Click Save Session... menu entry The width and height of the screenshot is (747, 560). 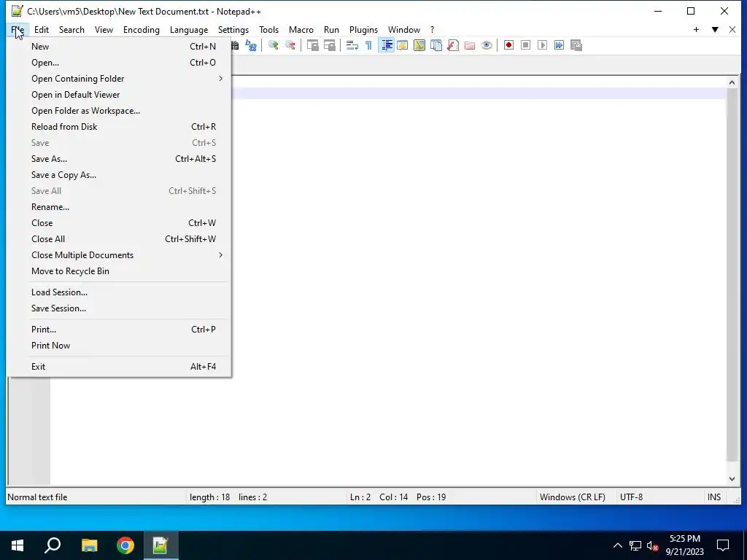[119, 308]
